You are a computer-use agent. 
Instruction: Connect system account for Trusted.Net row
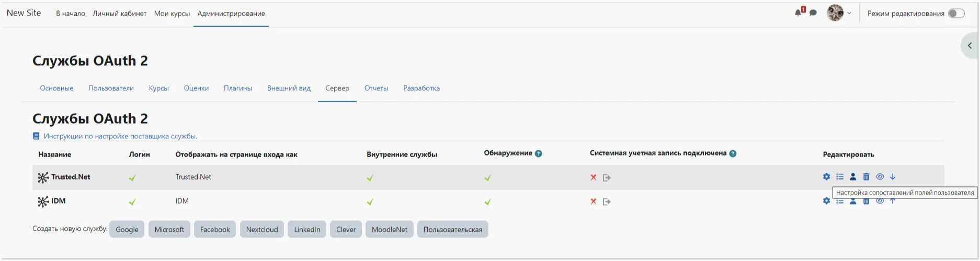(x=607, y=178)
